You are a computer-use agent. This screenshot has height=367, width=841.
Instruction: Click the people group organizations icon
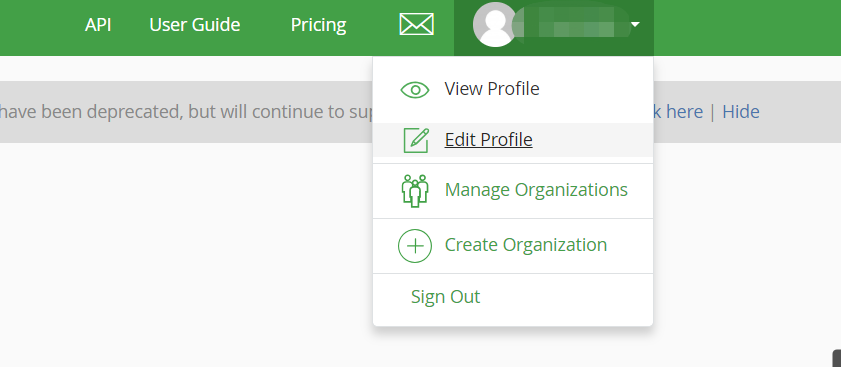coord(415,191)
